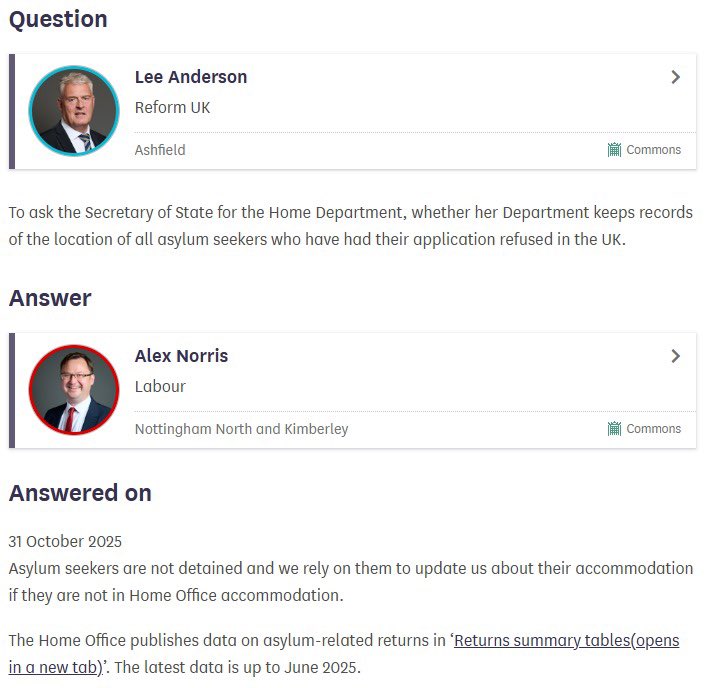709x688 pixels.
Task: Click the Commons portcullis icon in Lee Anderson's card
Action: coord(614,150)
